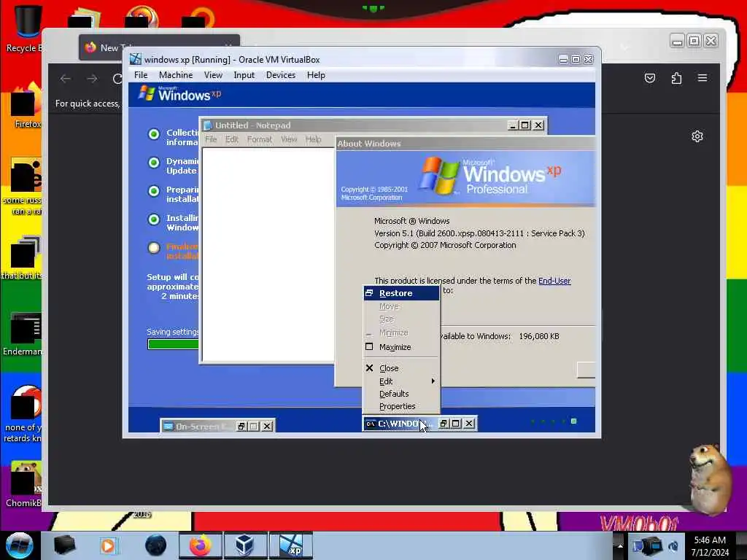Open Notepad View menu
747x560 pixels.
click(289, 139)
